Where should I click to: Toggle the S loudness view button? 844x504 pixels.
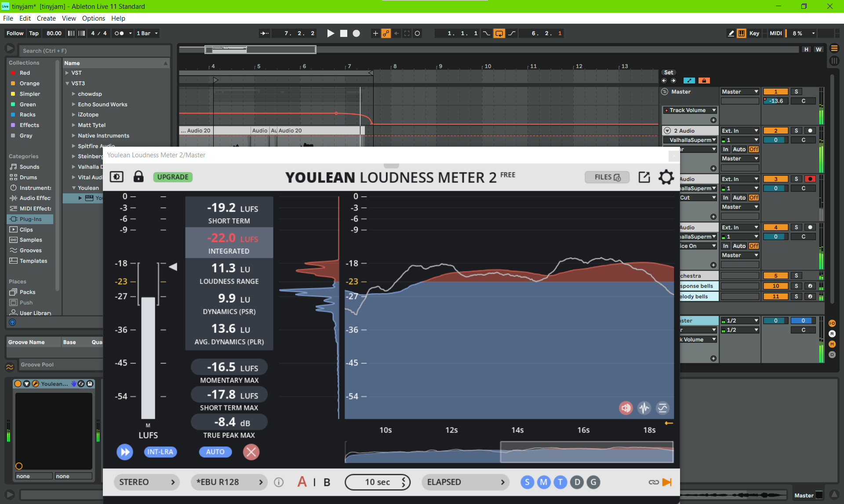(527, 482)
